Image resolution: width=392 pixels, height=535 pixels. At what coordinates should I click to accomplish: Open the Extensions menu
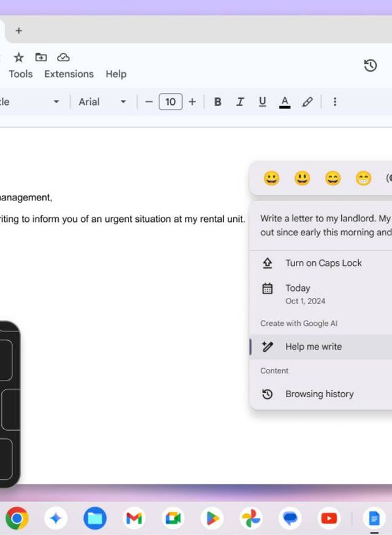[x=69, y=74]
